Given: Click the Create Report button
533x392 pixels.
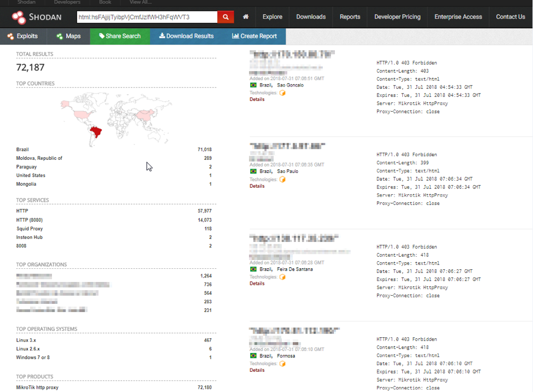Looking at the screenshot, I should (x=254, y=36).
